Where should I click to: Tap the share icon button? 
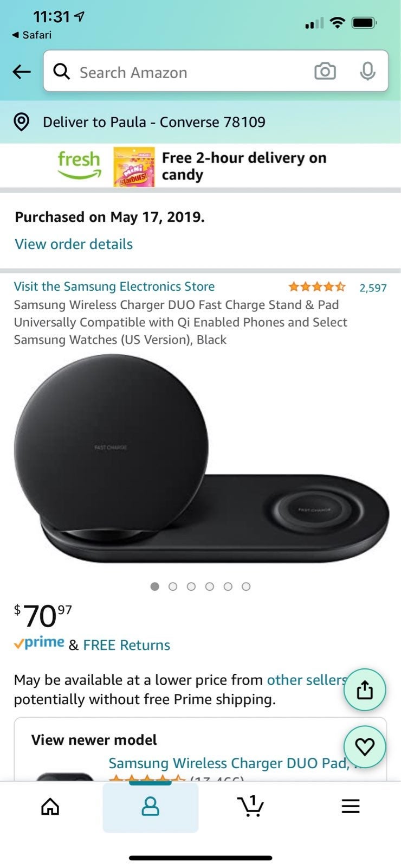click(x=365, y=690)
